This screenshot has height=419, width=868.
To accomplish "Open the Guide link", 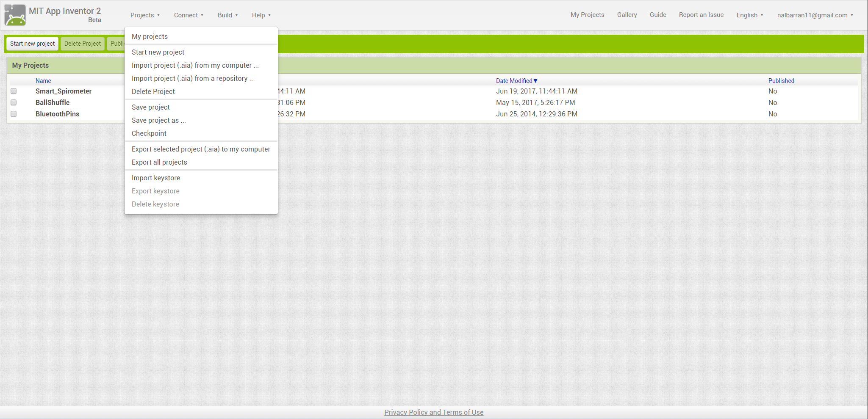I will pyautogui.click(x=658, y=15).
